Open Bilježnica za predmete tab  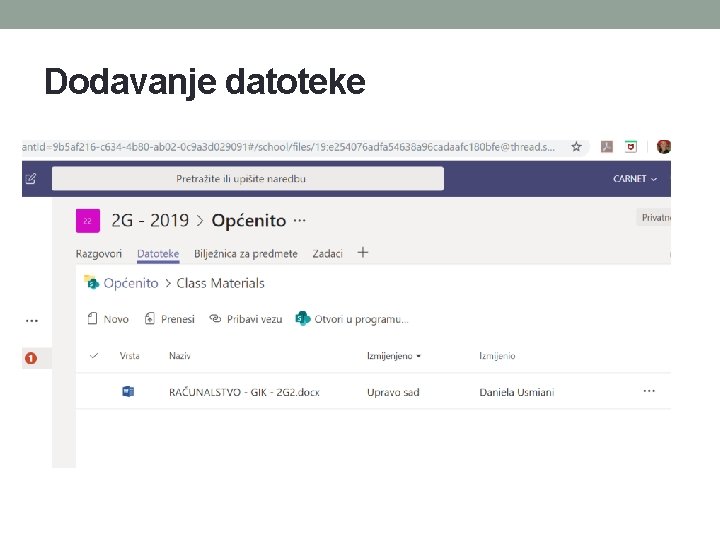[x=246, y=253]
